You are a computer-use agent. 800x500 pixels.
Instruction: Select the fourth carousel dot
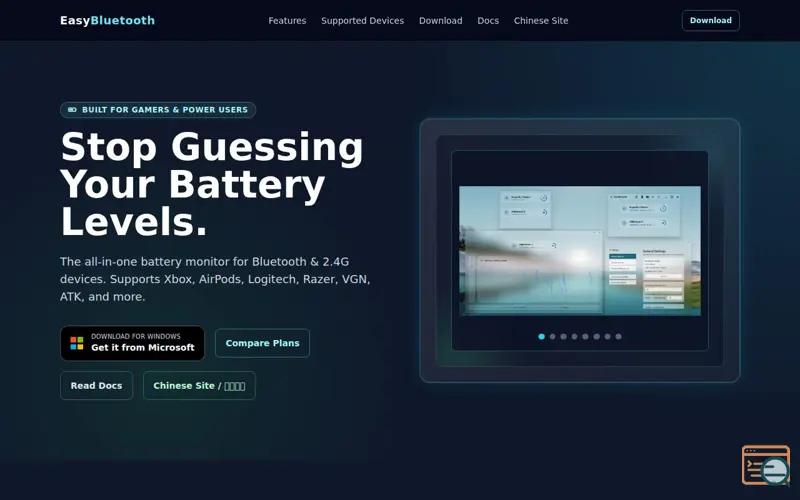pyautogui.click(x=574, y=336)
